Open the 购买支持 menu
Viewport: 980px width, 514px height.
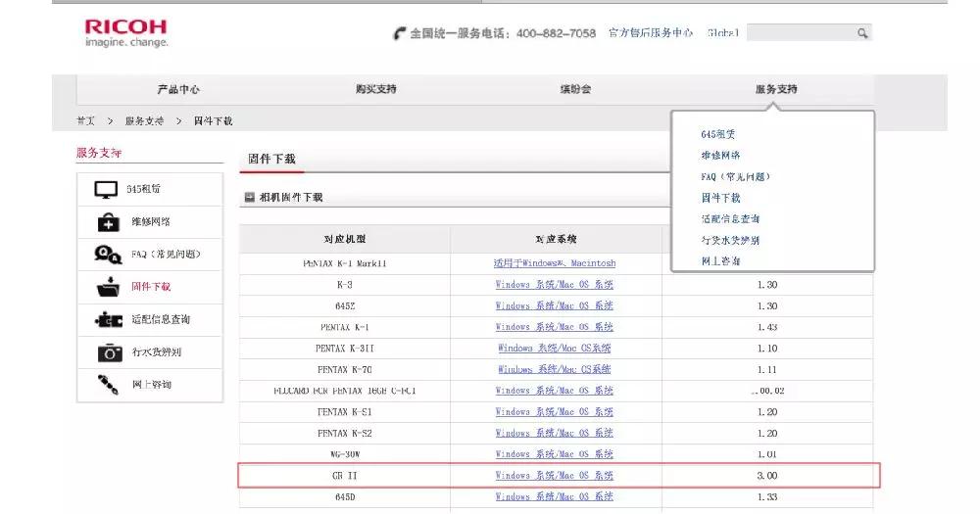[x=375, y=89]
